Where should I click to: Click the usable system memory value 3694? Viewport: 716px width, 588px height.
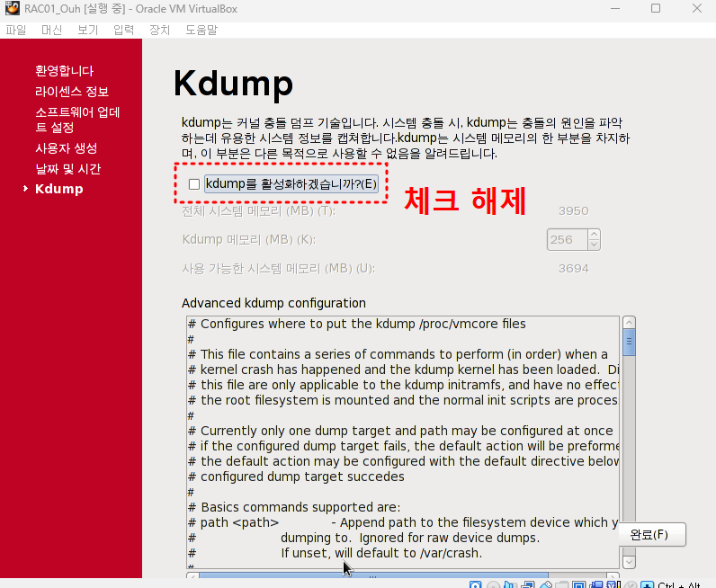[x=574, y=269]
